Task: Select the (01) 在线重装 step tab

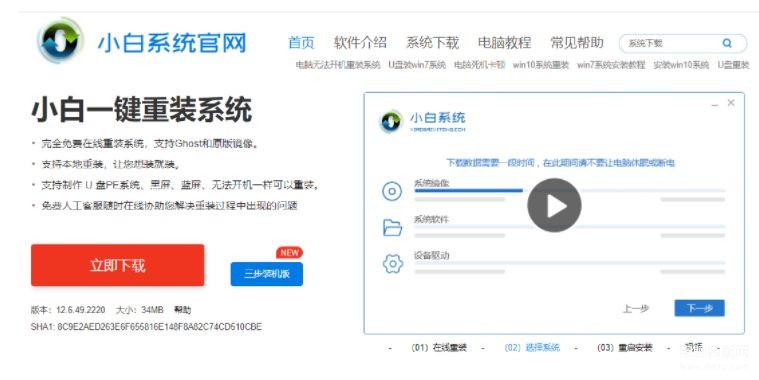Action: (439, 348)
